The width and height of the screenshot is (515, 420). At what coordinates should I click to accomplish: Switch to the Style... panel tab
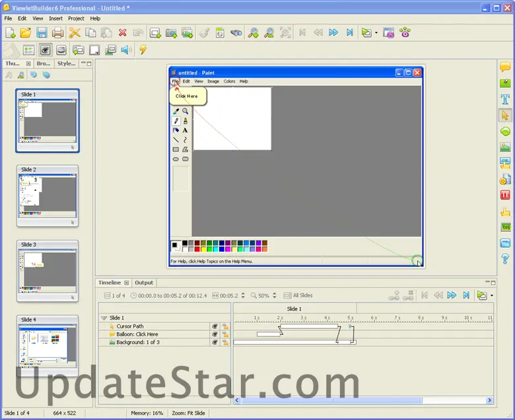66,63
